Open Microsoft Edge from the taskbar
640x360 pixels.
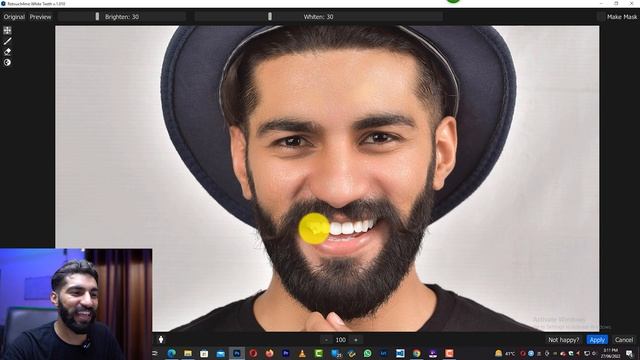click(x=171, y=353)
